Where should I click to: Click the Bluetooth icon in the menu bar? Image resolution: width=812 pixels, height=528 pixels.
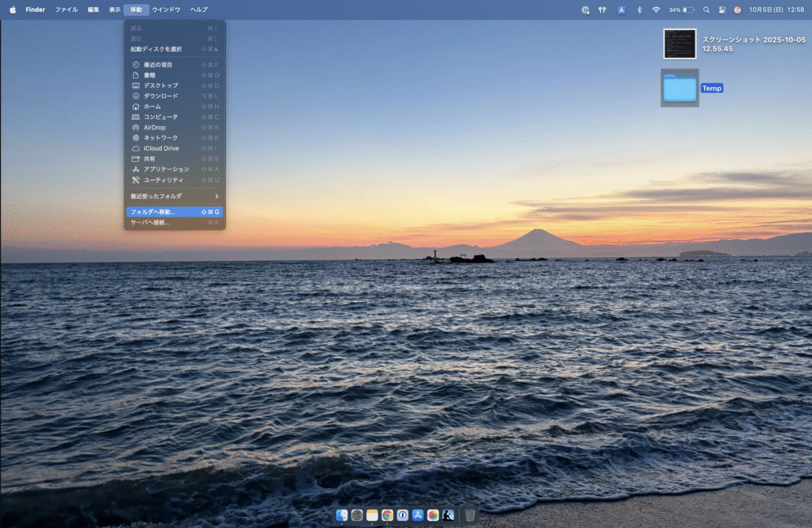[x=639, y=10]
